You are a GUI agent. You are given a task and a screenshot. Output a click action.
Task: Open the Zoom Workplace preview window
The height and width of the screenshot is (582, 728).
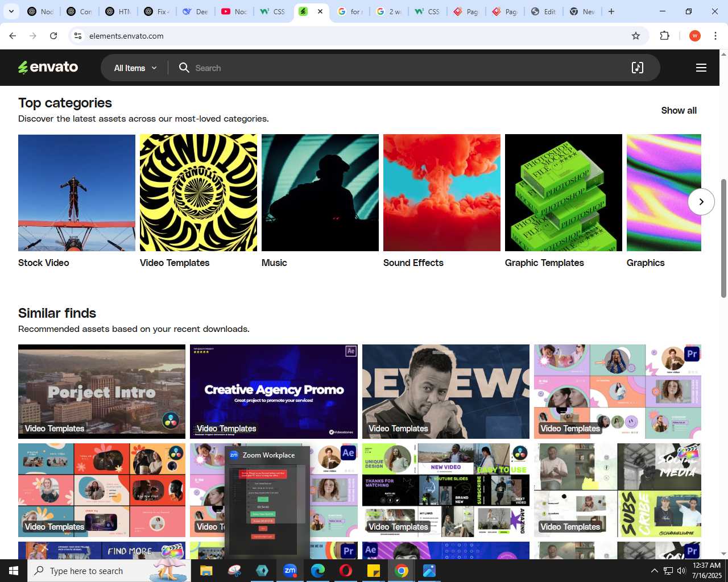click(267, 503)
